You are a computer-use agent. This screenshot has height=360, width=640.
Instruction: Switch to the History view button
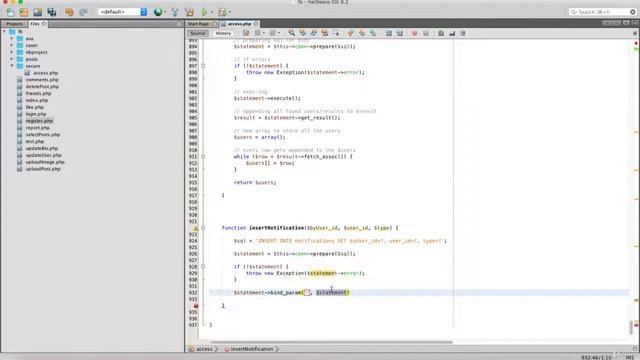click(223, 33)
